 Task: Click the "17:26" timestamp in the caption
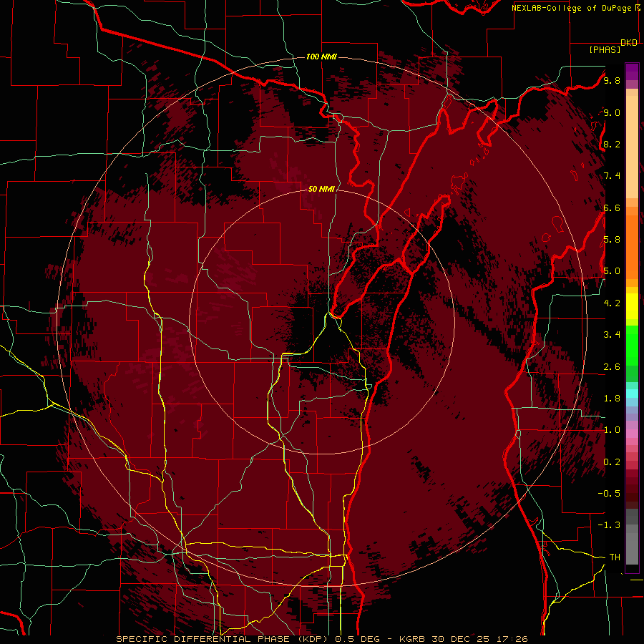coord(512,639)
